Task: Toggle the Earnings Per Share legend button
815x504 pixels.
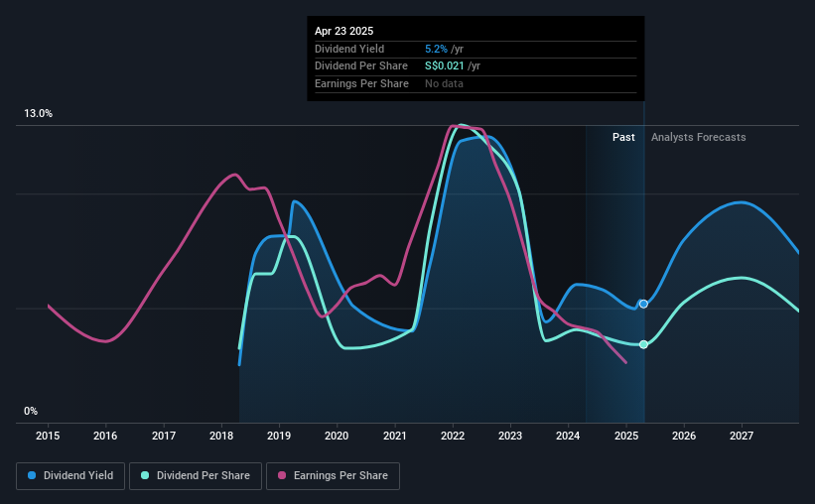Action: pyautogui.click(x=333, y=476)
